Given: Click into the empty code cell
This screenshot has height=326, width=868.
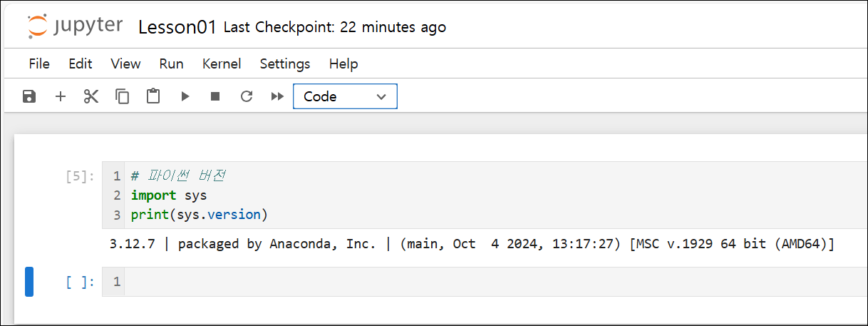Looking at the screenshot, I should [x=496, y=282].
